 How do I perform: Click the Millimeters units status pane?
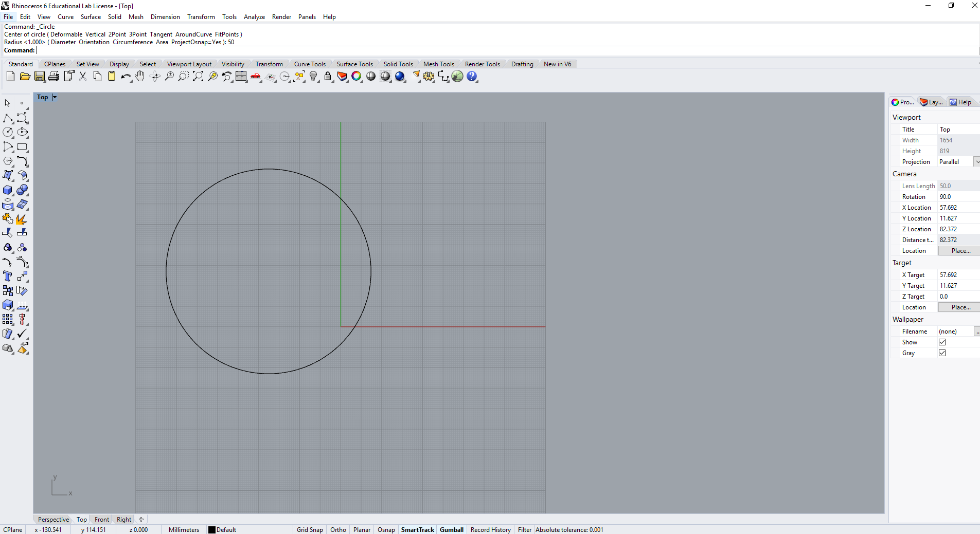point(184,530)
